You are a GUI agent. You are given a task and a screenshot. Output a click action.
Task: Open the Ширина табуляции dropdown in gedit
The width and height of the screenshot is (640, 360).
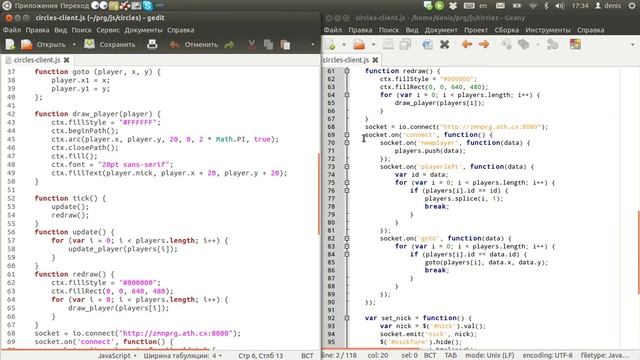click(x=182, y=356)
